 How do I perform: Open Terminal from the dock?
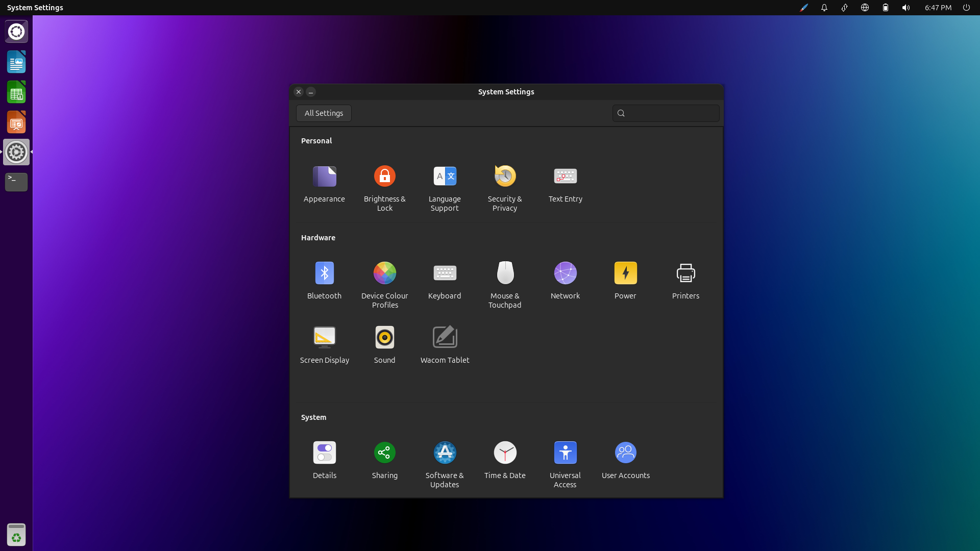[x=16, y=182]
